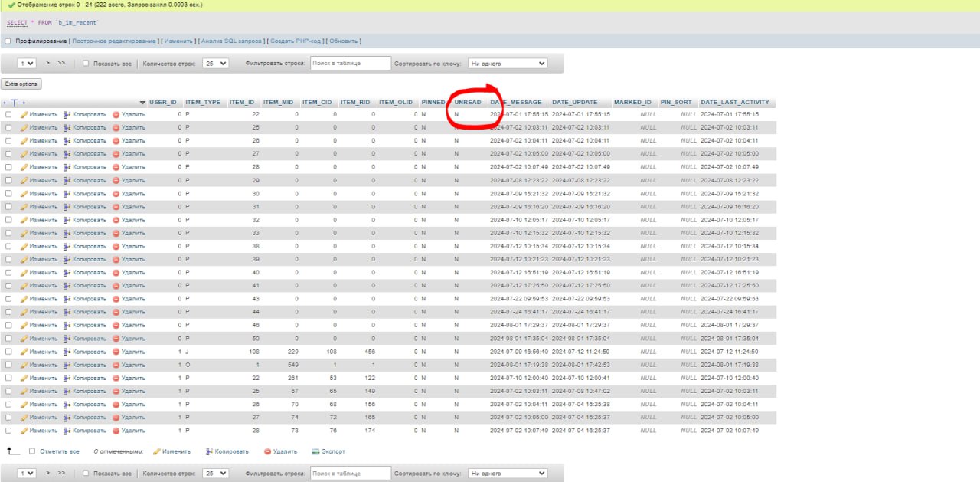Tick the top 'Показать все' checkbox

pos(86,64)
